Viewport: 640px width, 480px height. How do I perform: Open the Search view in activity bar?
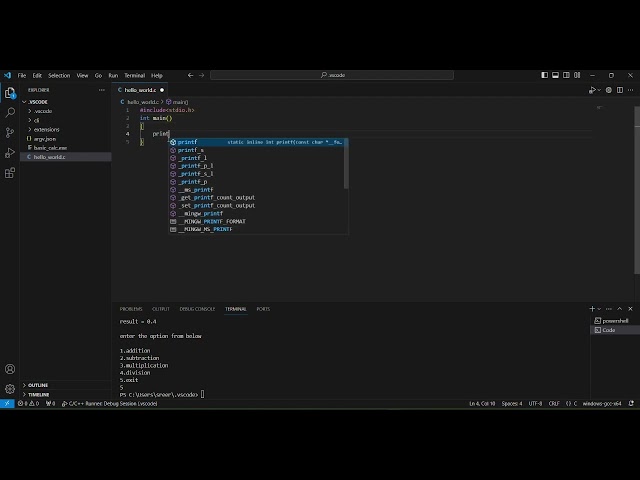pyautogui.click(x=10, y=113)
